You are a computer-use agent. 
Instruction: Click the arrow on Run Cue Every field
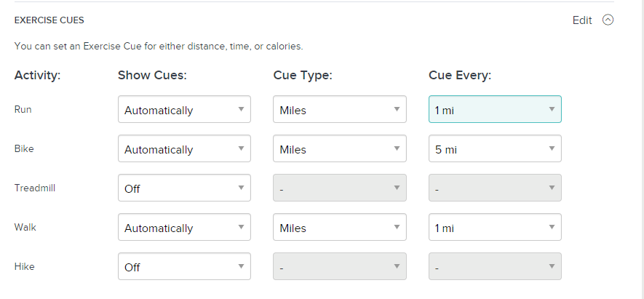click(552, 109)
